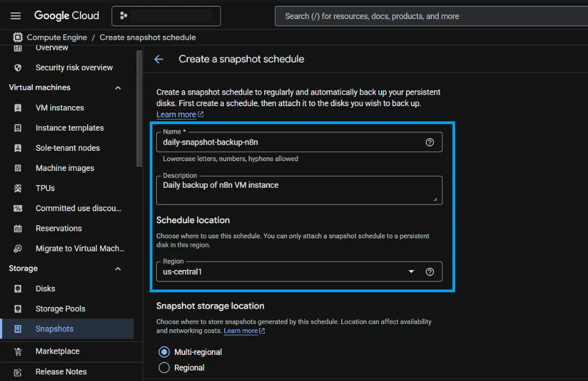Click the Storage Pools icon
The height and width of the screenshot is (381, 588).
coord(17,309)
